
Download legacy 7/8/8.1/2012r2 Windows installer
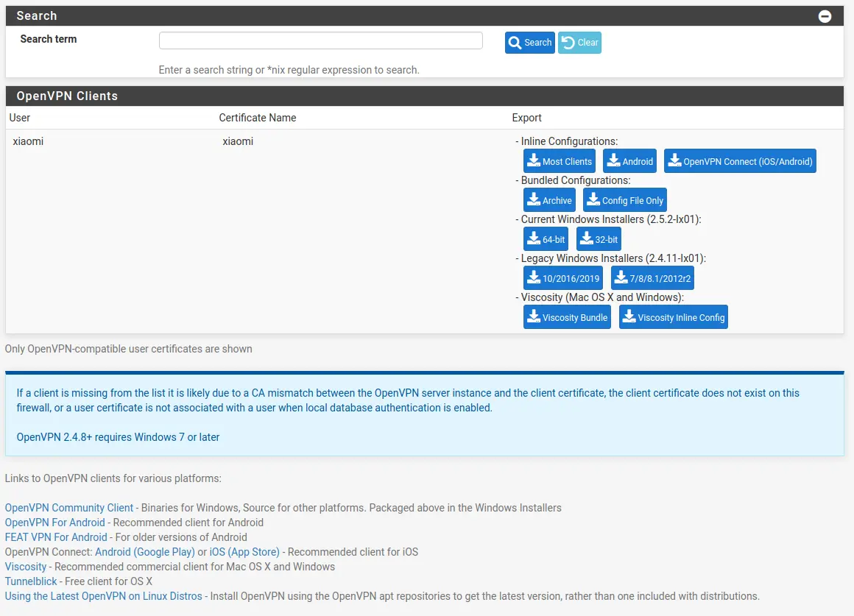tap(652, 278)
